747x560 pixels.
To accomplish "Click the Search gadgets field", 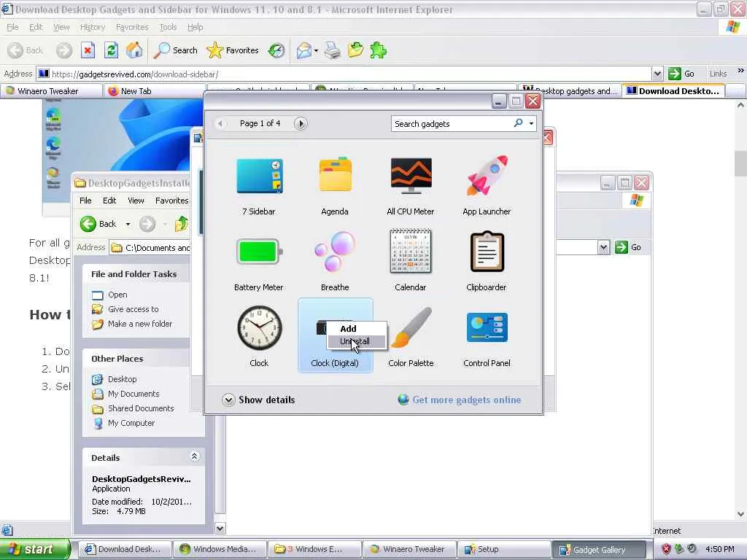I will [x=452, y=124].
